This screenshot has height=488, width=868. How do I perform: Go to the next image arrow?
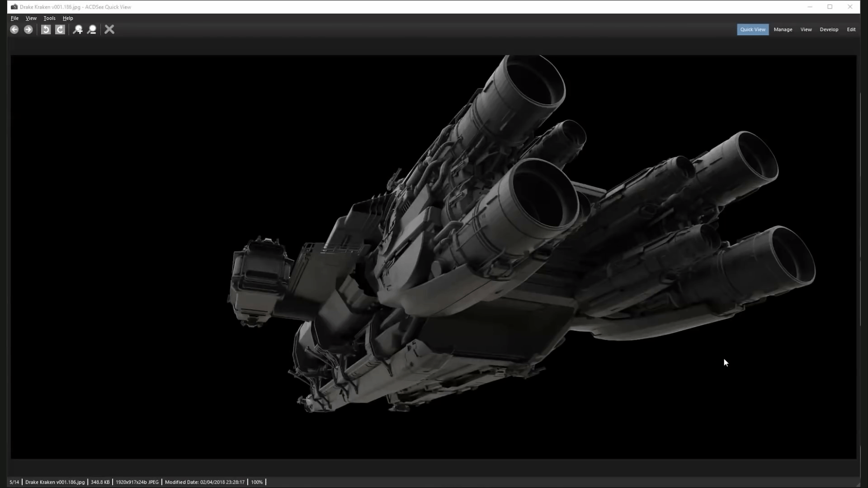tap(28, 29)
